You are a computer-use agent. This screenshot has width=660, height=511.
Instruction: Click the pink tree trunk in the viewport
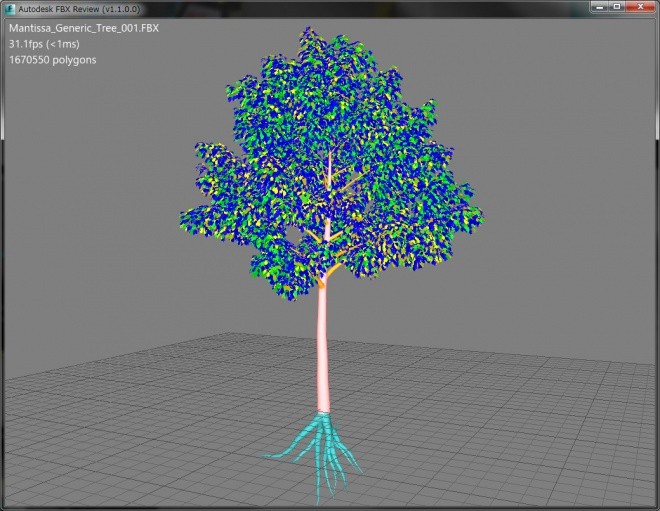(x=323, y=349)
